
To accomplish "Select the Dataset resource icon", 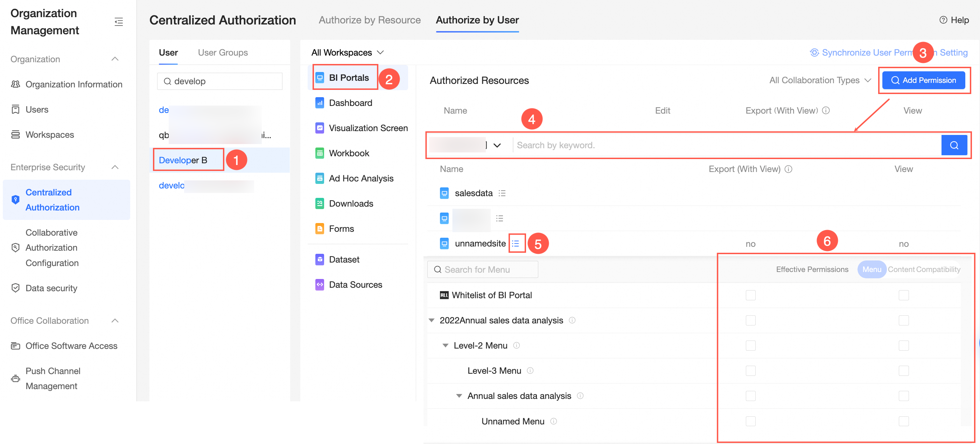I will (320, 259).
